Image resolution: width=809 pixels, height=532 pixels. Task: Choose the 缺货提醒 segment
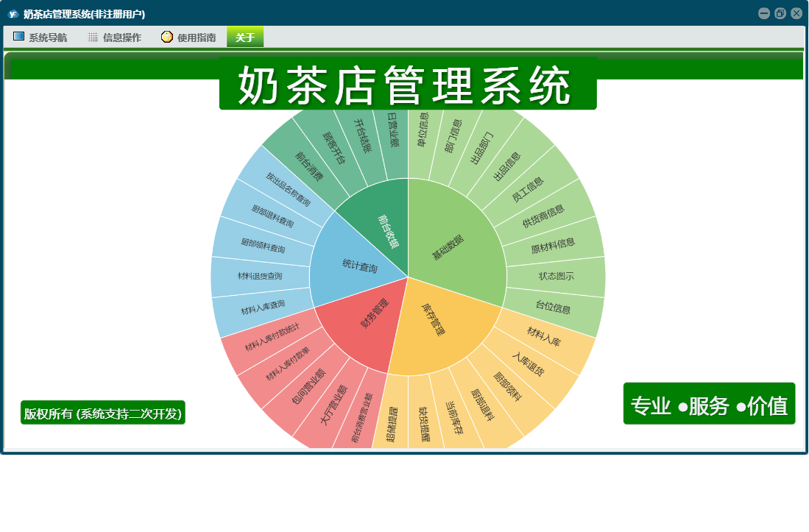423,424
